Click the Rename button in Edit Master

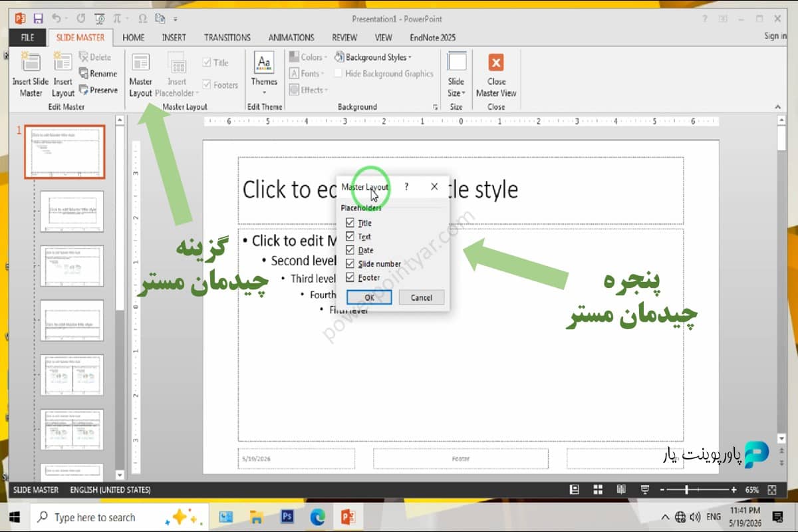click(98, 74)
